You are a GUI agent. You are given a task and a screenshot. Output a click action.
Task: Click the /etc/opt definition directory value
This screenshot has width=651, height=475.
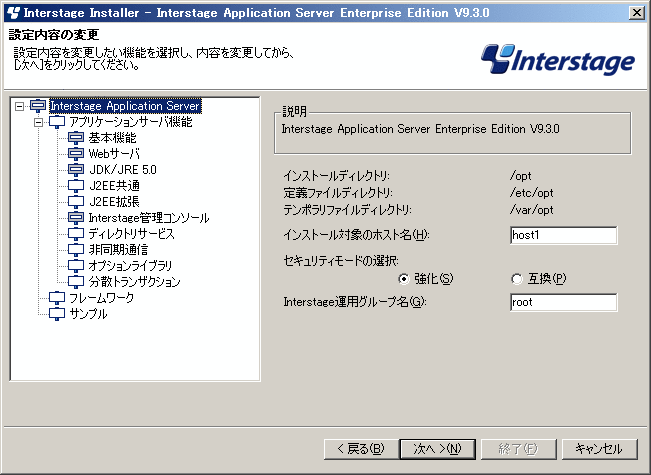pos(531,193)
